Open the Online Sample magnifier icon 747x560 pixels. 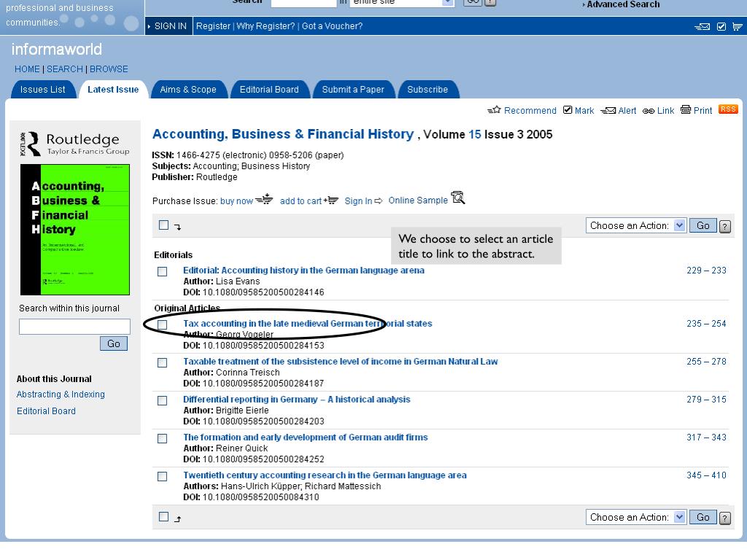click(458, 197)
